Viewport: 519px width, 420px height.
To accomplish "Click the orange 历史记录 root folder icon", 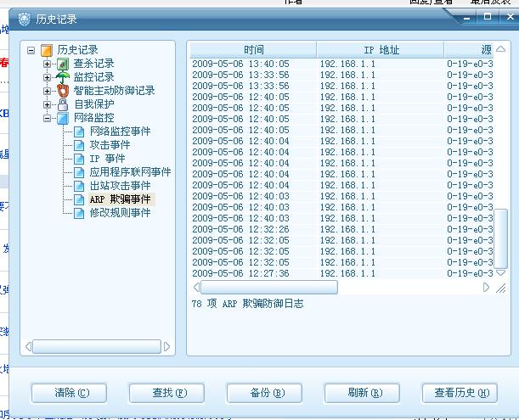I will point(47,50).
